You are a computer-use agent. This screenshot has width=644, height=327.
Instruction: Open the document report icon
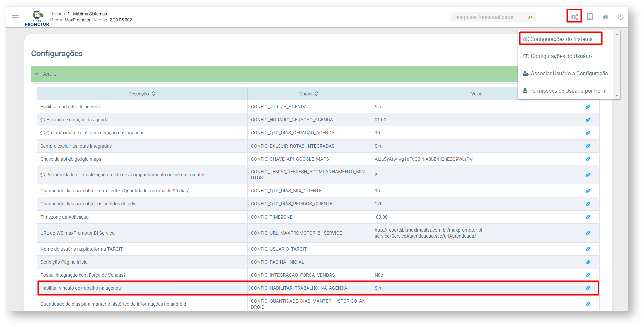tap(590, 17)
